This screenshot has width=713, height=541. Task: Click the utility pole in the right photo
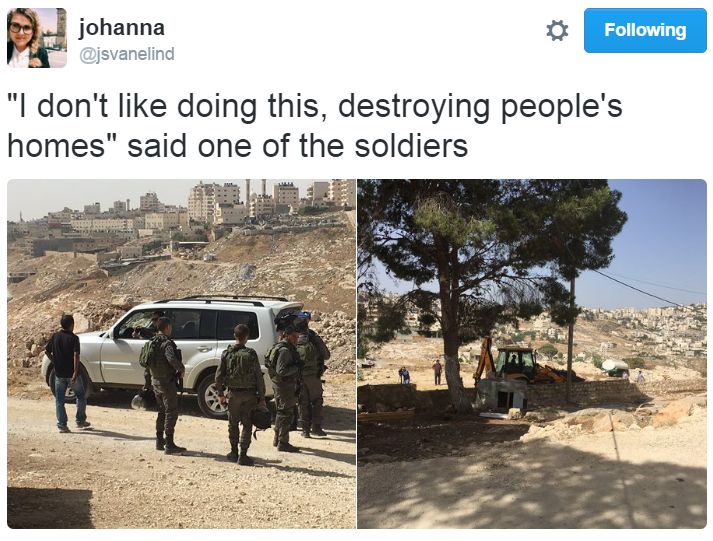[x=571, y=339]
